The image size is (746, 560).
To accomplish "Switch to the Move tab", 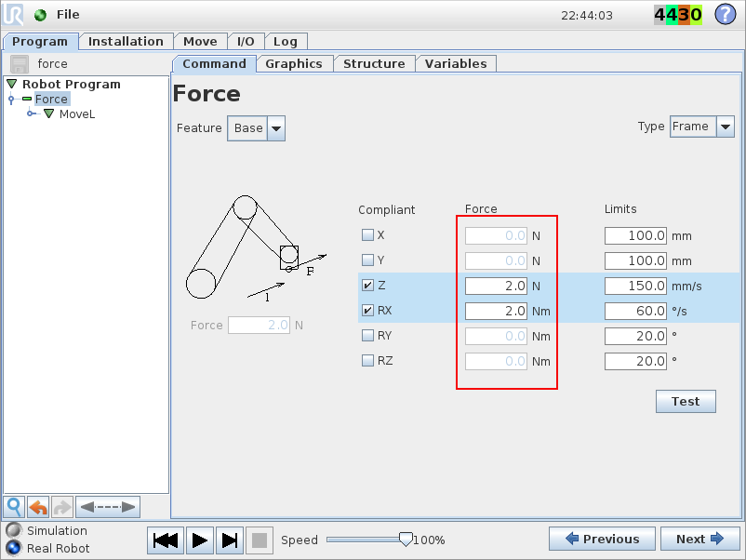I will (200, 41).
